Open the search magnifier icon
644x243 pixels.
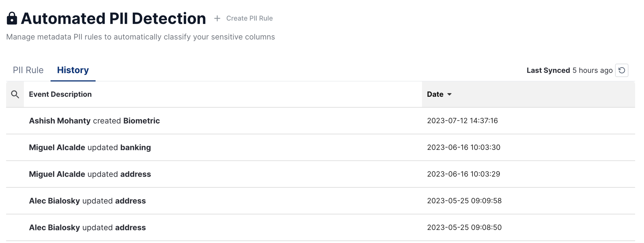15,94
